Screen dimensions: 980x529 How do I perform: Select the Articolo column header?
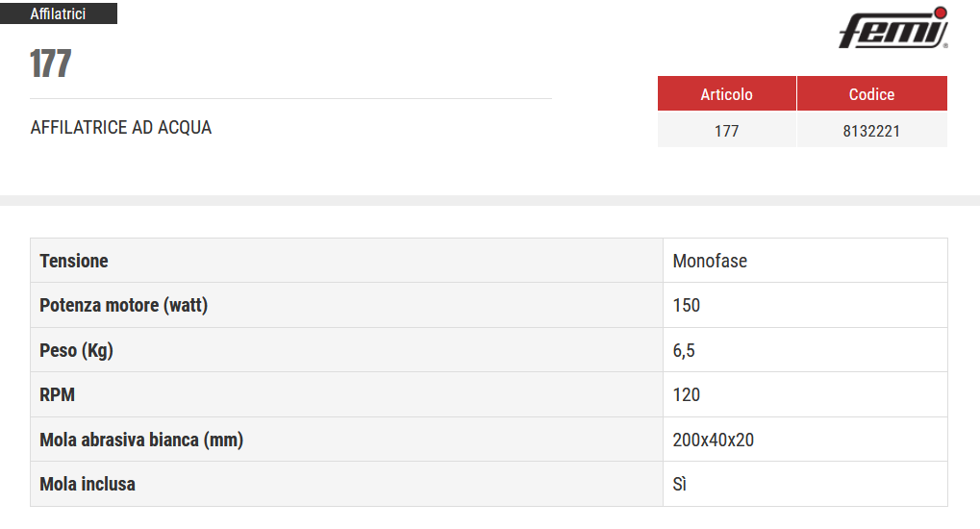726,94
